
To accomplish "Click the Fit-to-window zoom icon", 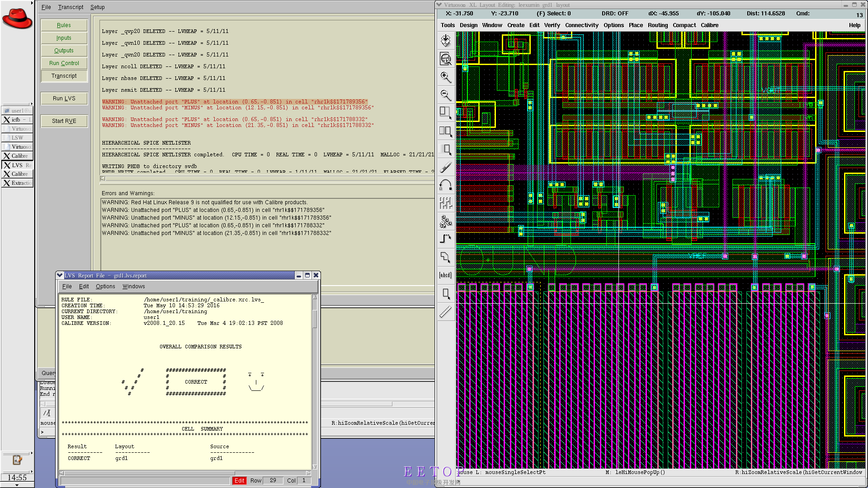I will tap(446, 59).
